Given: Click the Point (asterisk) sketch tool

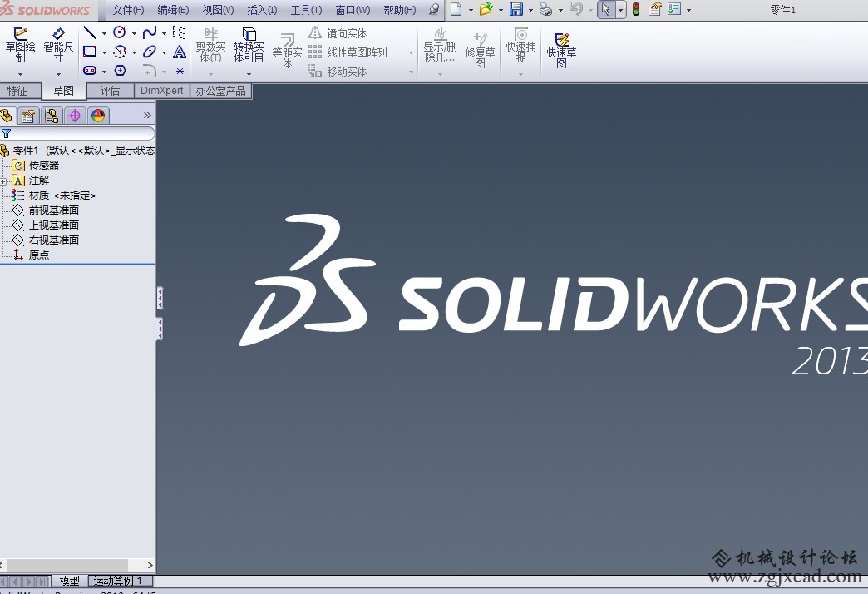Looking at the screenshot, I should click(x=180, y=71).
